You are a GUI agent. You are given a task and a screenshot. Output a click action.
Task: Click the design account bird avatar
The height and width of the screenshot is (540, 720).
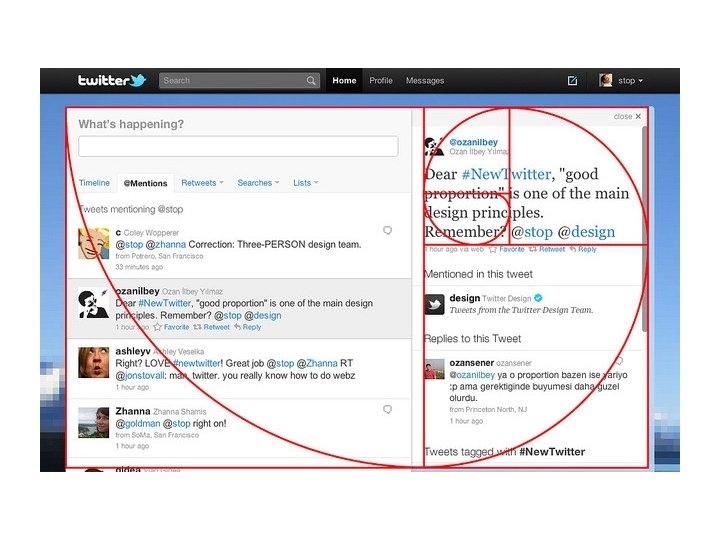434,304
